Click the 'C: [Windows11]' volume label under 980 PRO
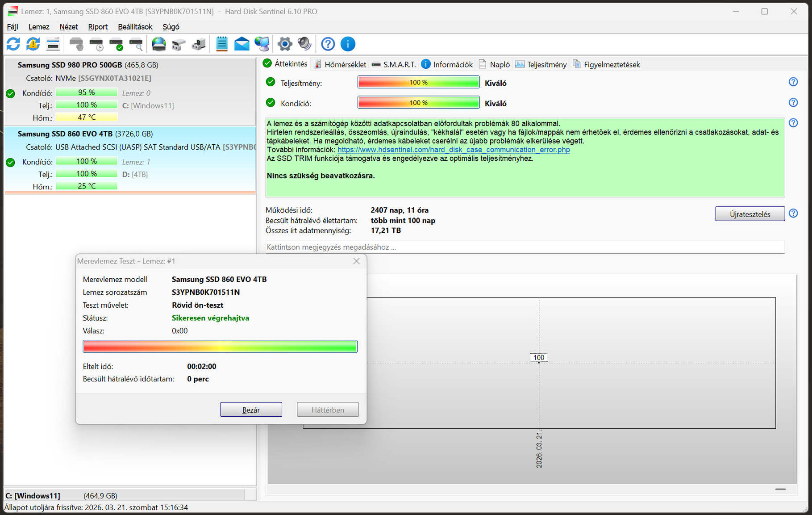The width and height of the screenshot is (812, 515). (x=148, y=105)
